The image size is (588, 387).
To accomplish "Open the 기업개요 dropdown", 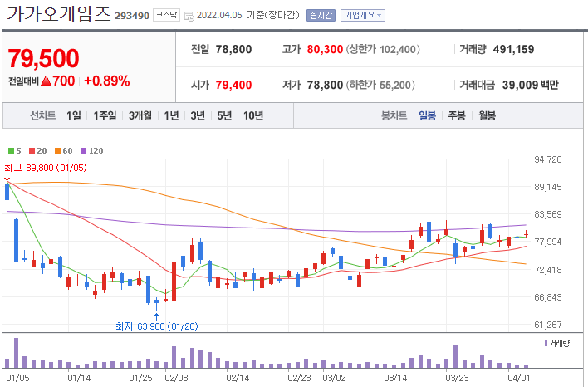I will (x=363, y=16).
